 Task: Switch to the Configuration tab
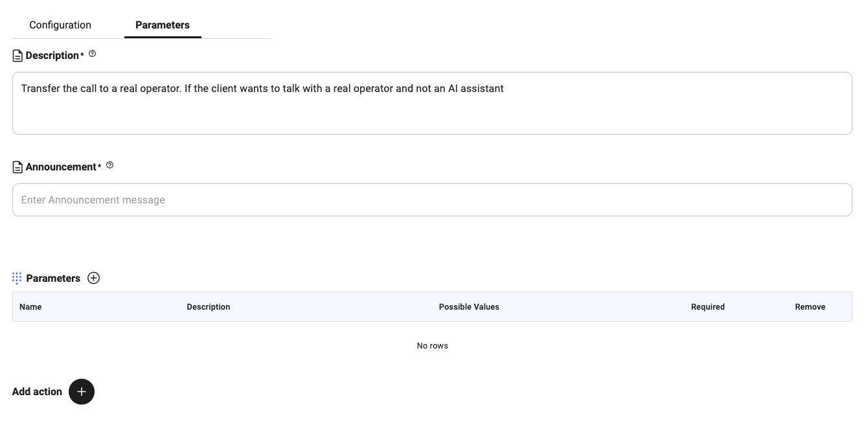coord(60,25)
